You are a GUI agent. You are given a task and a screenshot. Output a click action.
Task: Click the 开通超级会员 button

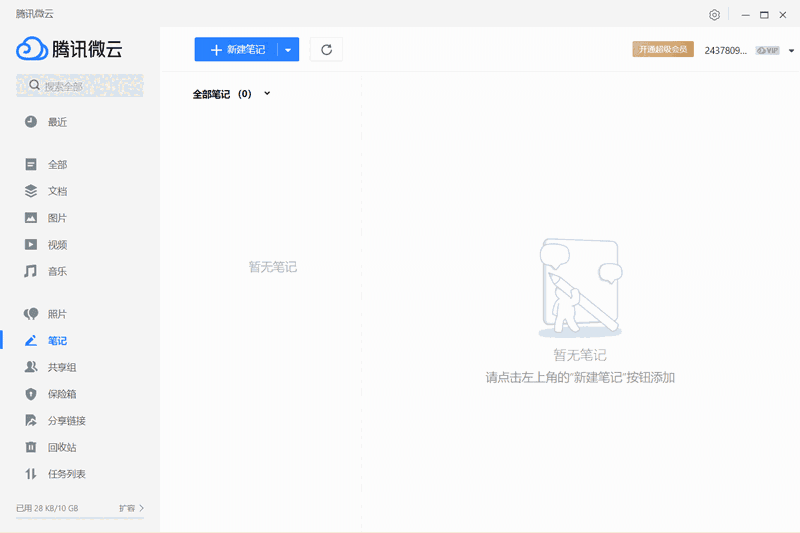663,49
